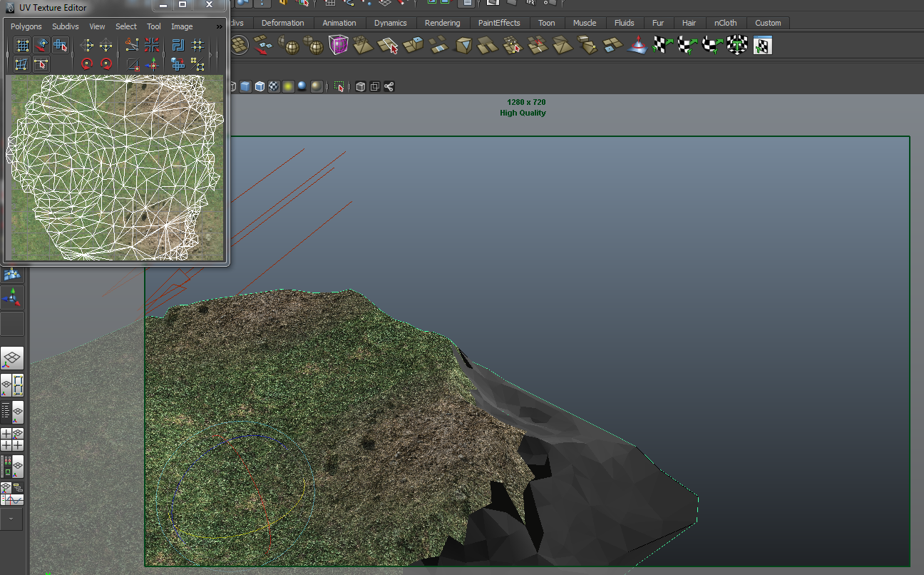
Task: Expand the panel layout arrow below the toolbox
Action: (12, 519)
